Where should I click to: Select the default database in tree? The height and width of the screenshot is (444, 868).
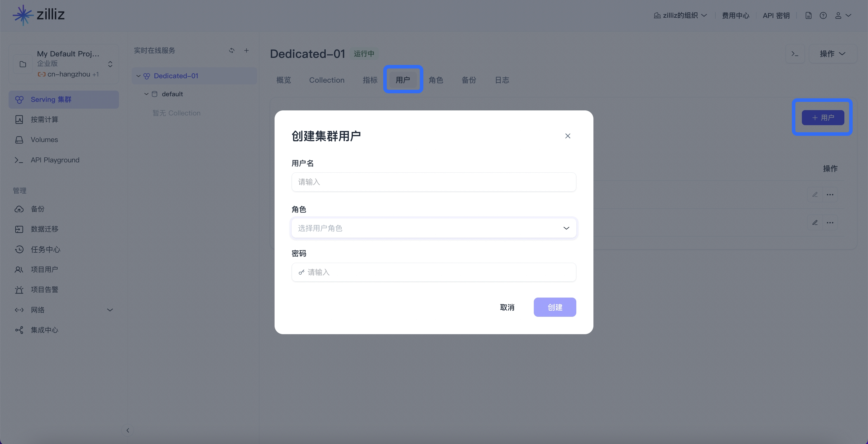pyautogui.click(x=172, y=94)
